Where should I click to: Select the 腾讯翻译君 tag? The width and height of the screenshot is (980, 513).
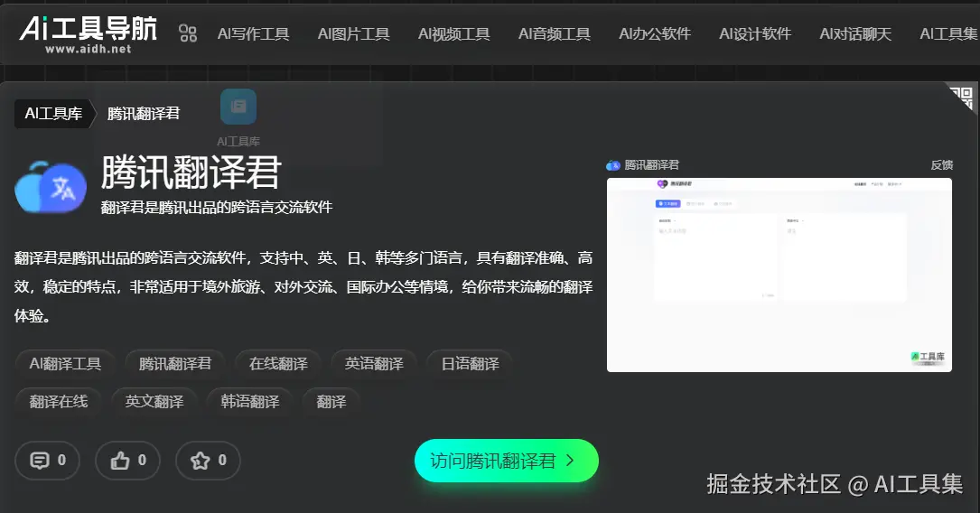(x=175, y=364)
